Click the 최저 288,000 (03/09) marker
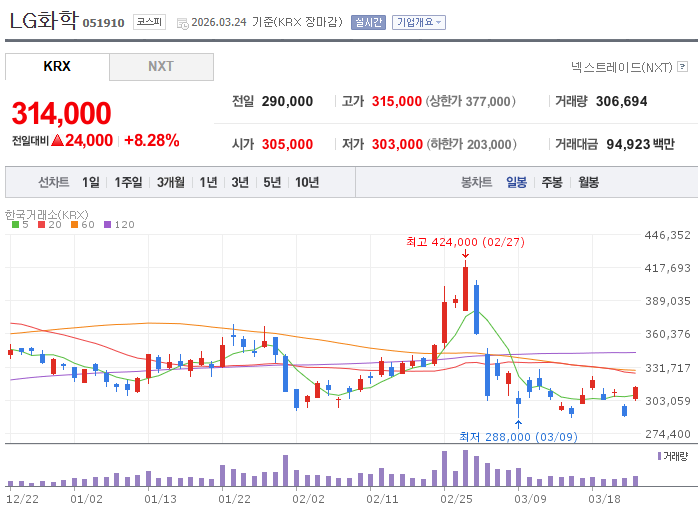The width and height of the screenshot is (698, 512). click(x=518, y=437)
